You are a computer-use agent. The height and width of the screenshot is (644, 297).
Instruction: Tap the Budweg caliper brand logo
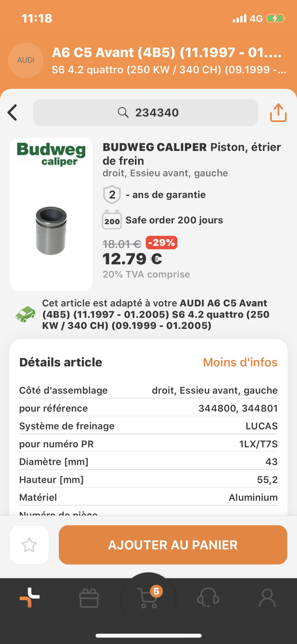coord(51,154)
